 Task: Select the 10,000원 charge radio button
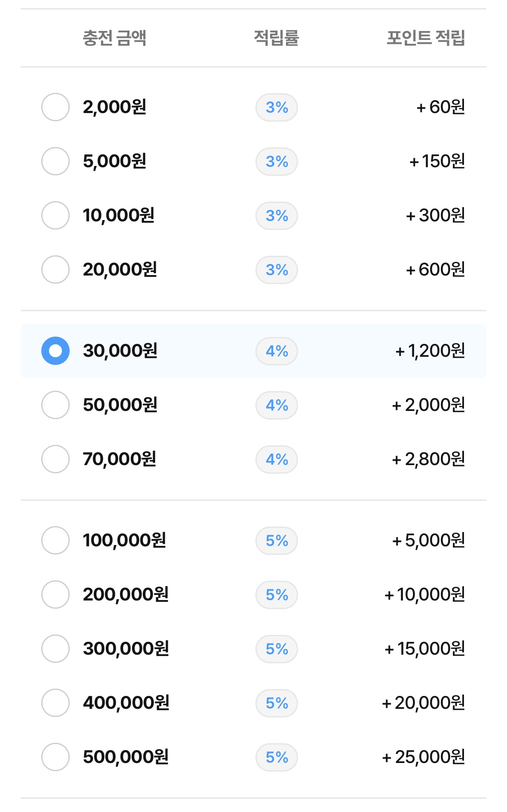[x=55, y=215]
